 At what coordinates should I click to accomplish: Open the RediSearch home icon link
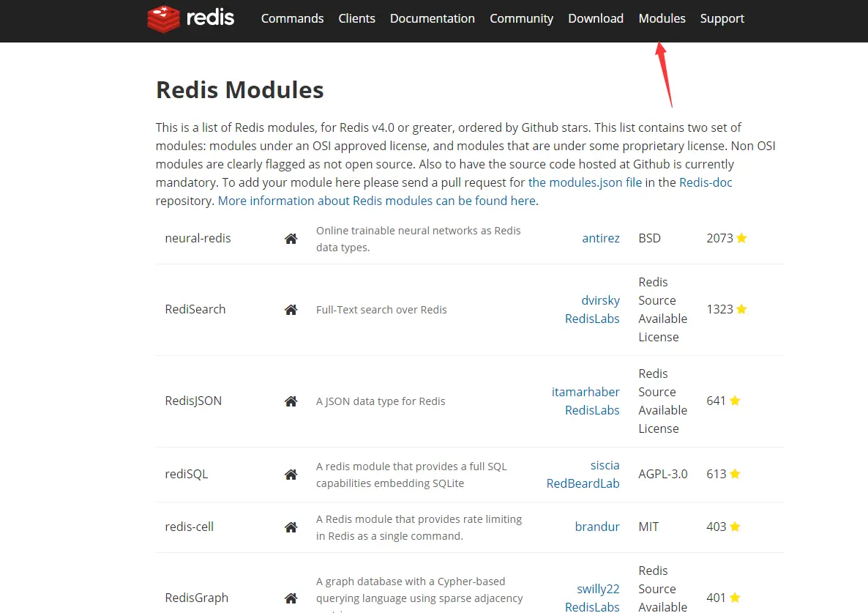tap(291, 310)
